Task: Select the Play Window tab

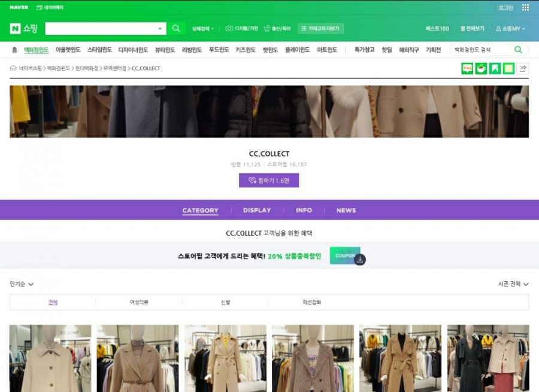Action: [297, 50]
